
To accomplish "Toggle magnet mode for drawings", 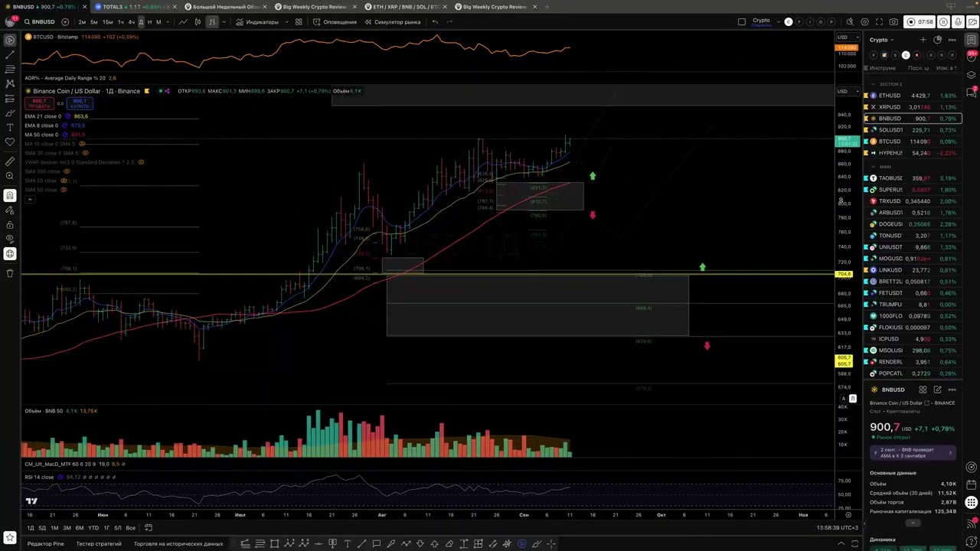I will pos(10,195).
